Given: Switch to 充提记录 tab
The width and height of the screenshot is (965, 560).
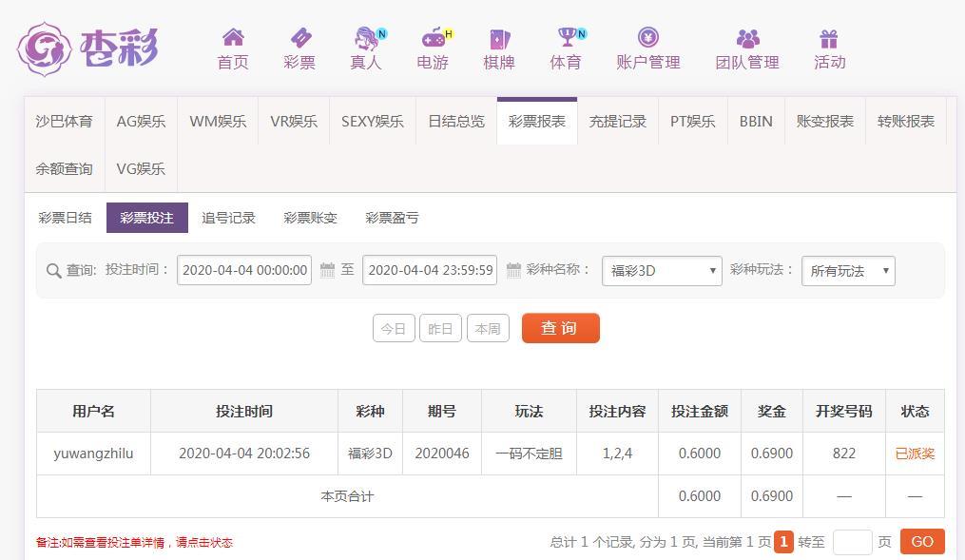Looking at the screenshot, I should coord(618,122).
